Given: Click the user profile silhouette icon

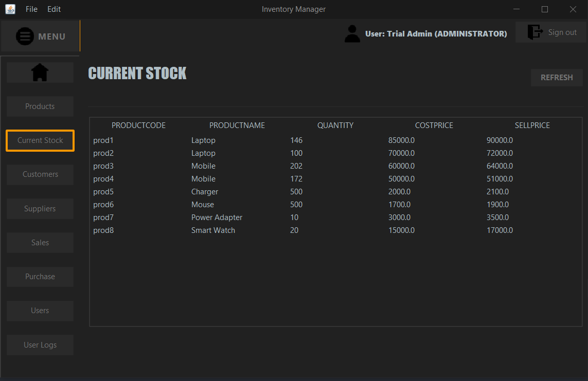Looking at the screenshot, I should pyautogui.click(x=352, y=34).
